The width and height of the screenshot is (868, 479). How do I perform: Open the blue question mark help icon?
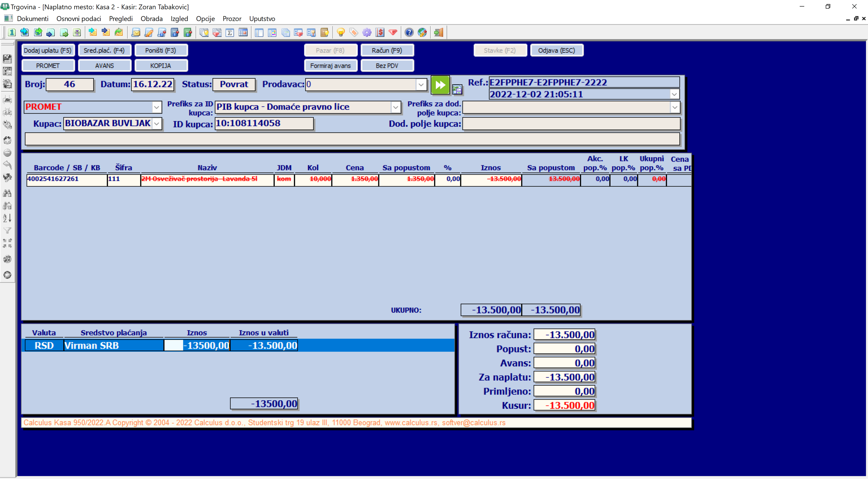409,32
